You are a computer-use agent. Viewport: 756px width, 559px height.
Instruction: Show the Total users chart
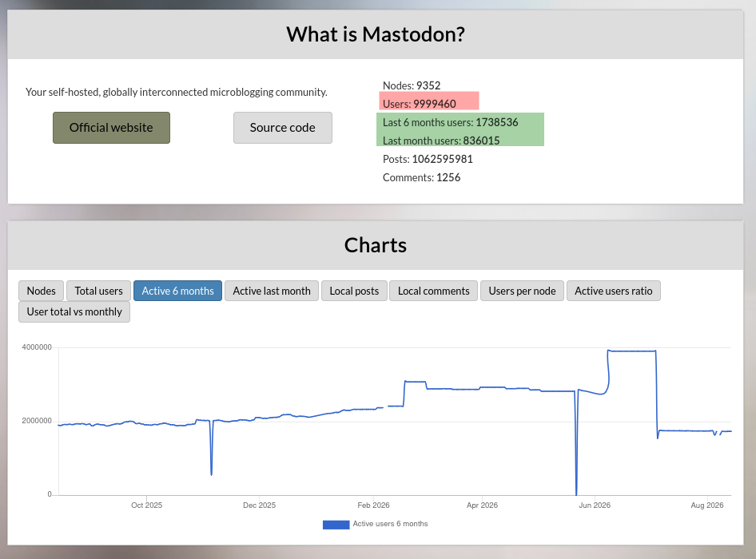coord(99,291)
